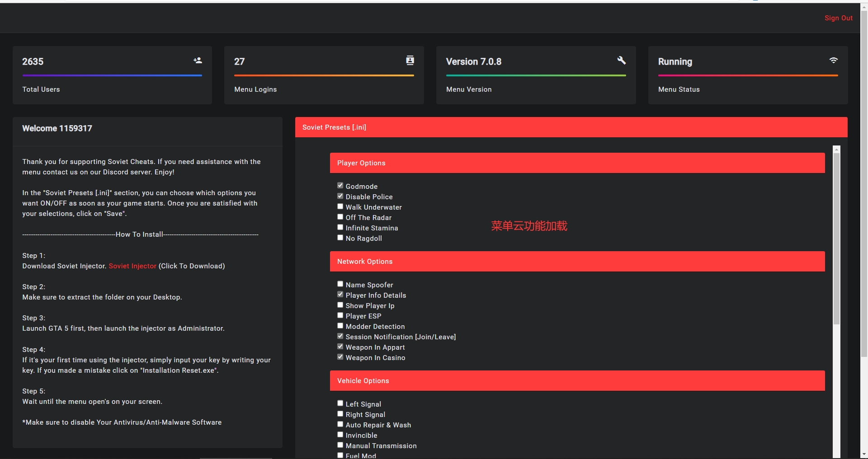Click the Wi-Fi icon in Menu Status card
The height and width of the screenshot is (459, 868).
click(x=834, y=61)
